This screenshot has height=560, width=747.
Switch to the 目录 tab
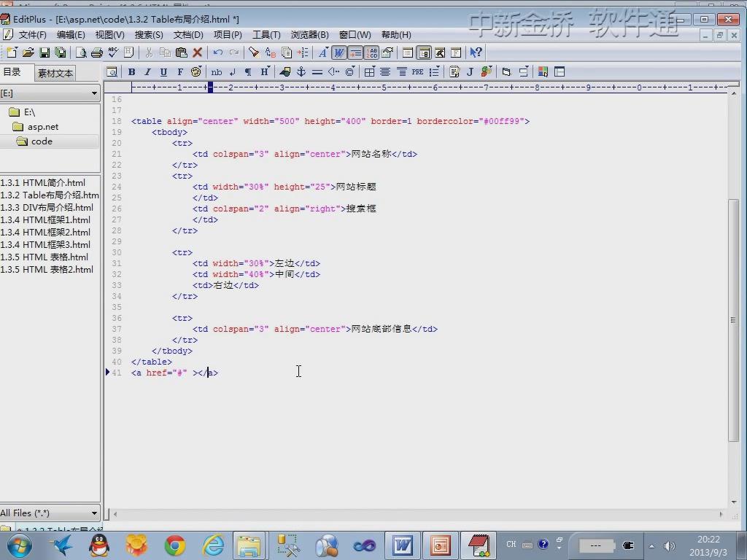[16, 72]
